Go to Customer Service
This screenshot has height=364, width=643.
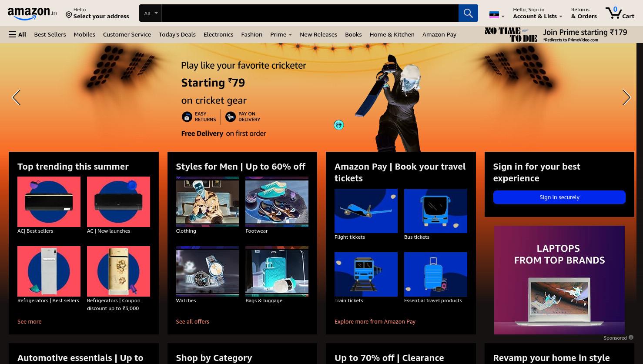(127, 34)
